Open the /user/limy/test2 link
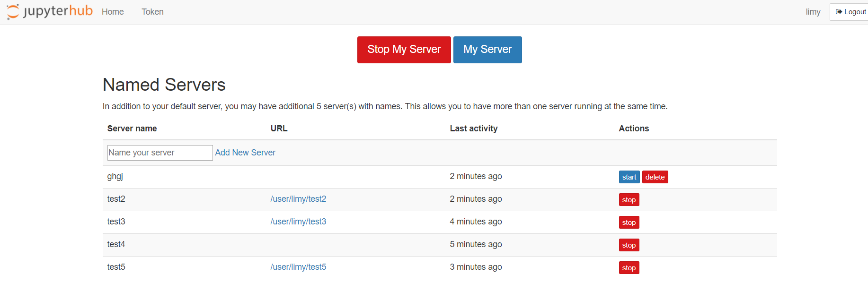The height and width of the screenshot is (283, 868). (x=298, y=199)
